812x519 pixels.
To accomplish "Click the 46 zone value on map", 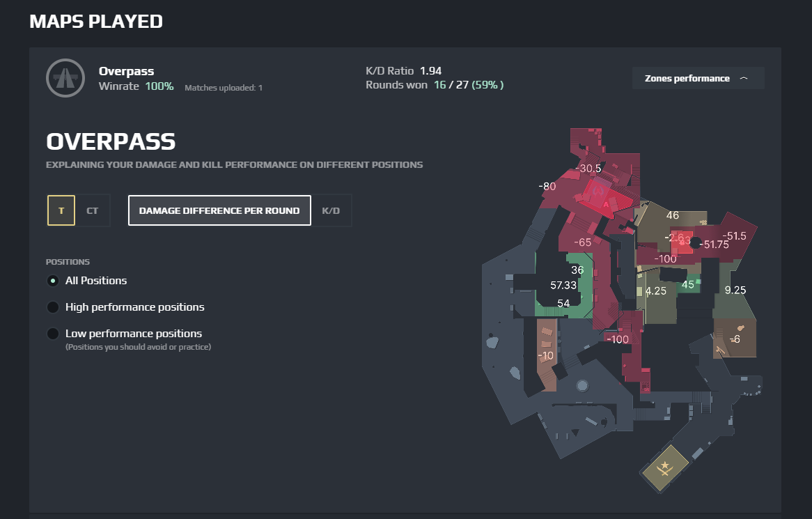I will (x=673, y=215).
